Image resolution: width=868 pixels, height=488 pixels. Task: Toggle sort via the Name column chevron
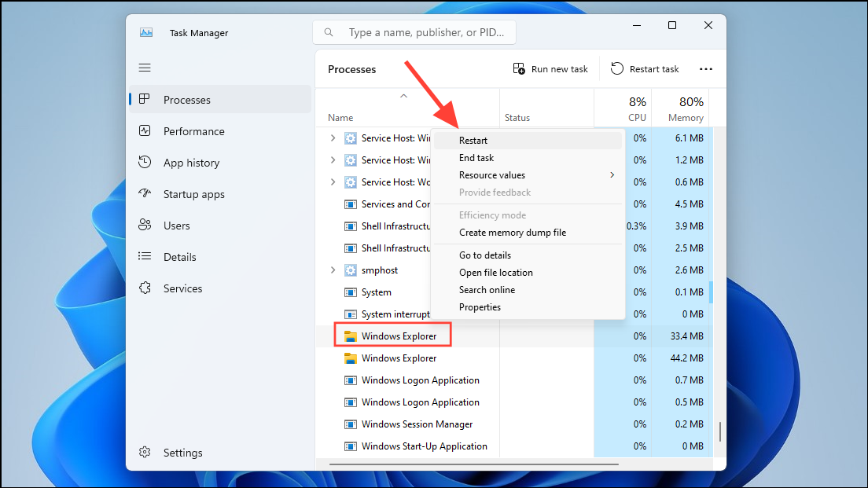tap(403, 97)
